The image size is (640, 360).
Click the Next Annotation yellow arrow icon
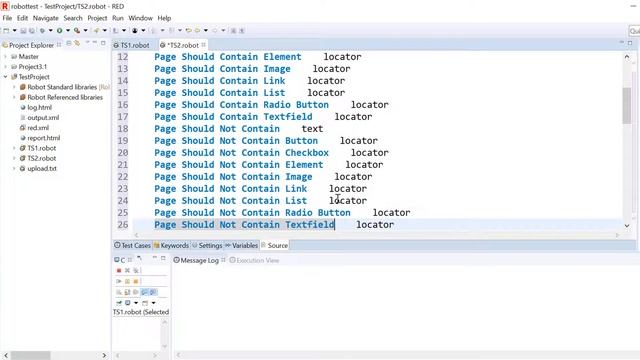pyautogui.click(x=189, y=31)
